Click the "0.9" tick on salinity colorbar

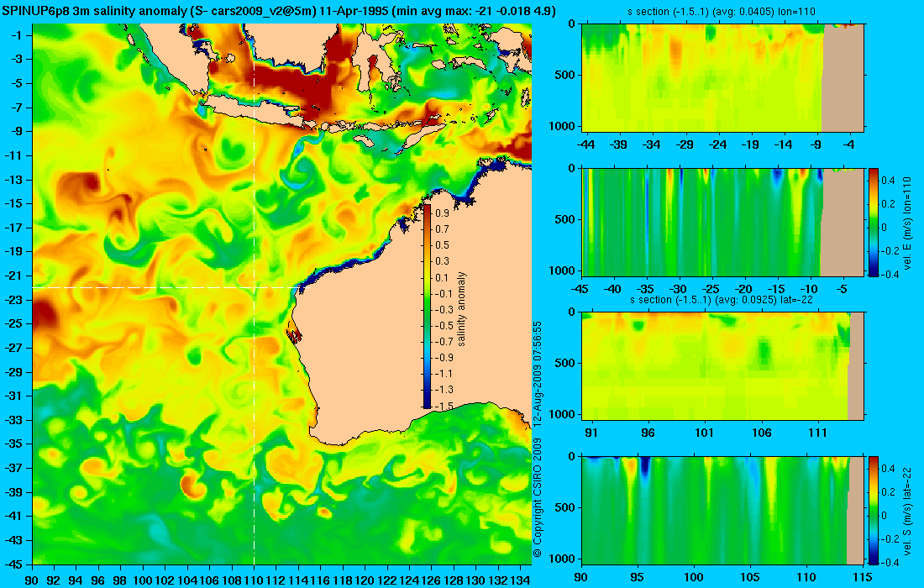[x=443, y=213]
